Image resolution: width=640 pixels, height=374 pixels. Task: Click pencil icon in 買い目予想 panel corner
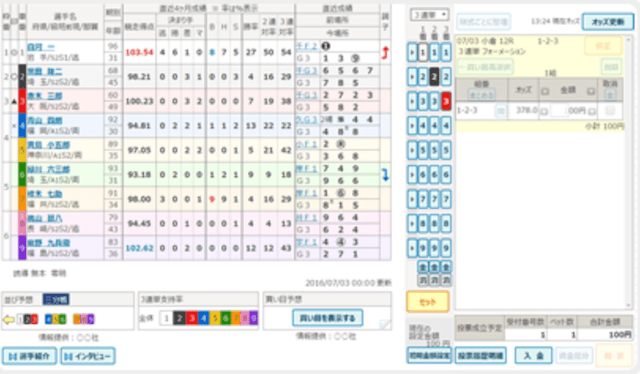(384, 325)
